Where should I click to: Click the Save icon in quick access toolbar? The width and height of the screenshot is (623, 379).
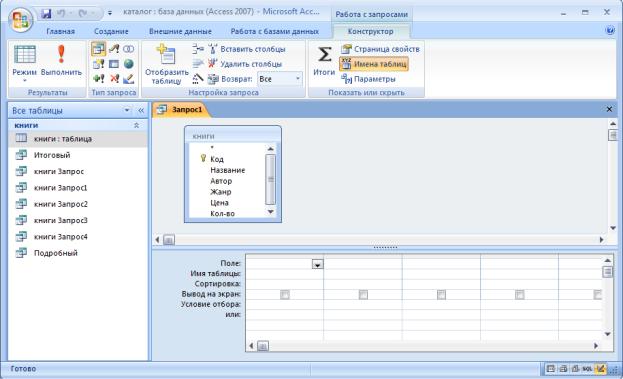(46, 14)
